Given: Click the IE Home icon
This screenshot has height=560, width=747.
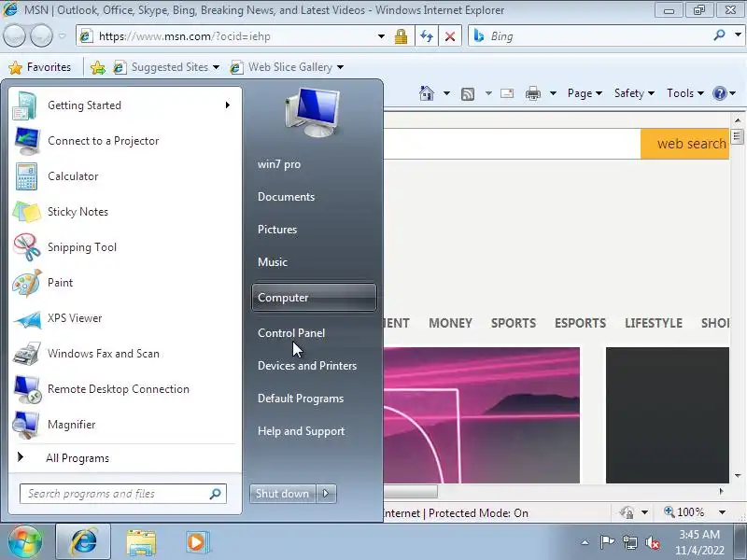Looking at the screenshot, I should (427, 93).
